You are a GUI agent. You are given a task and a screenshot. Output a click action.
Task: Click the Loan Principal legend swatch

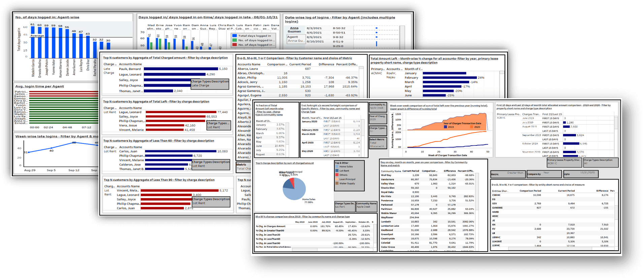337,179
